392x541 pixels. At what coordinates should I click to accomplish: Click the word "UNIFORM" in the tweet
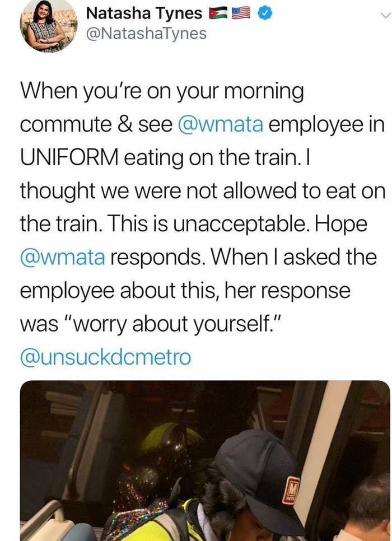click(69, 157)
